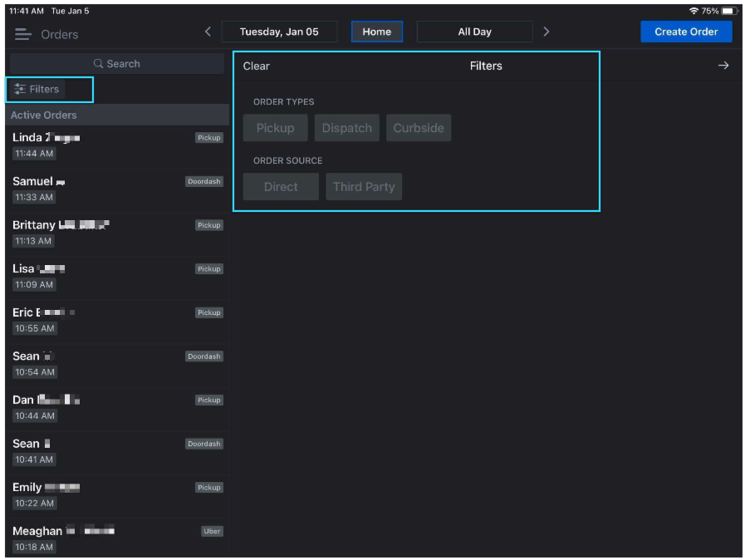
Task: Click the Doordash badge on Samuel's order
Action: pos(203,181)
